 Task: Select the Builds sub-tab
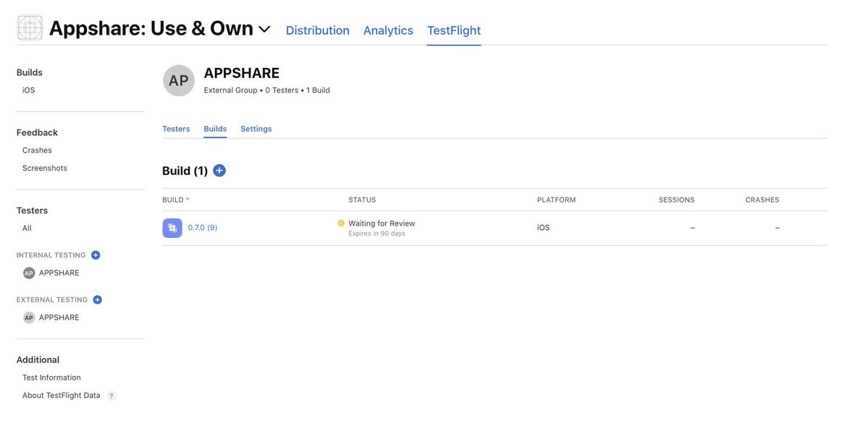(x=215, y=129)
